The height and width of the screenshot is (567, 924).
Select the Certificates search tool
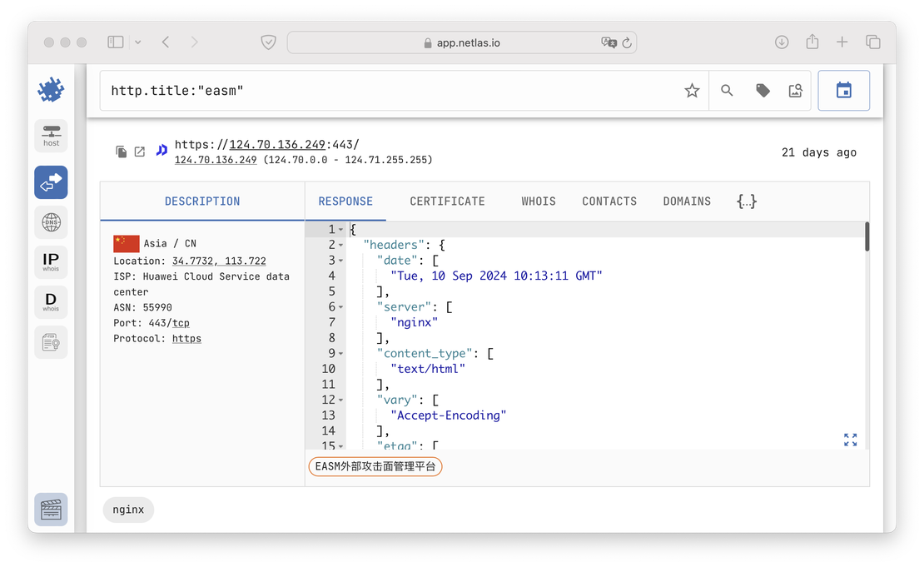(51, 342)
